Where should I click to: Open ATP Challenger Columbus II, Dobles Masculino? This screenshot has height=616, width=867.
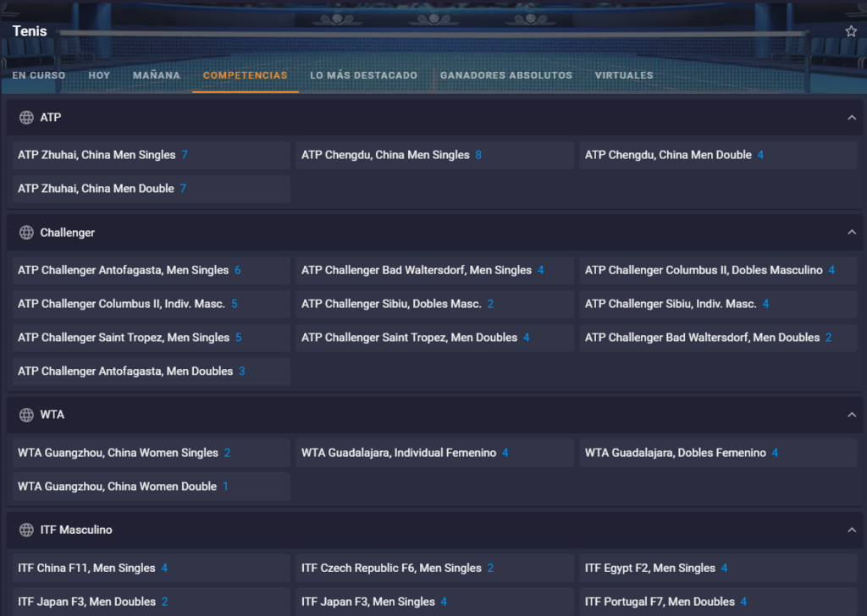[x=718, y=270]
